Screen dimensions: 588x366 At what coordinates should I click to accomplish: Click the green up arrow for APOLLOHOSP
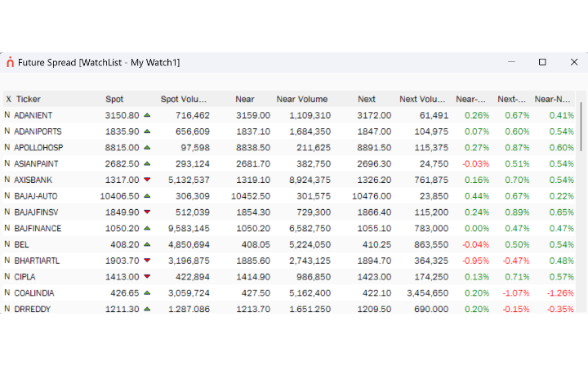pyautogui.click(x=147, y=147)
